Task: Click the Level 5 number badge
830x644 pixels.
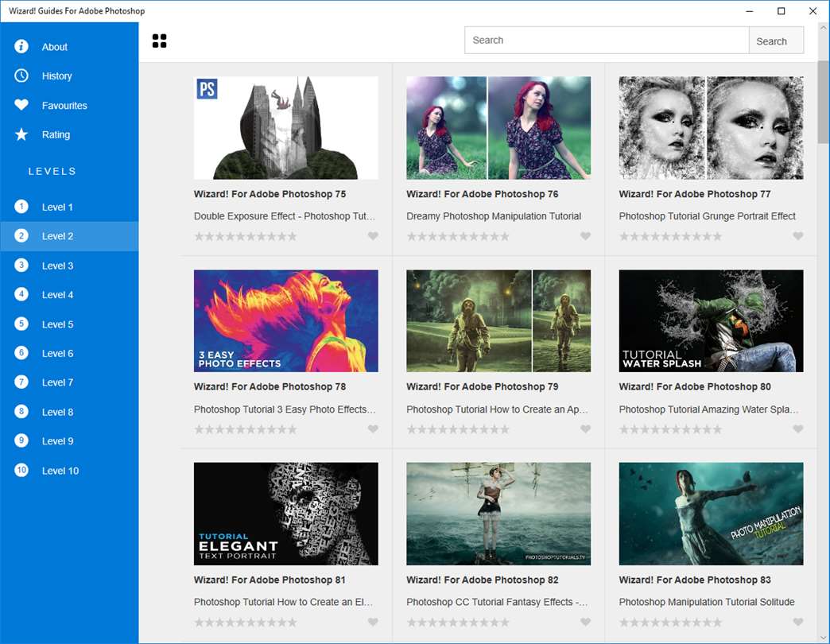Action: click(x=21, y=324)
